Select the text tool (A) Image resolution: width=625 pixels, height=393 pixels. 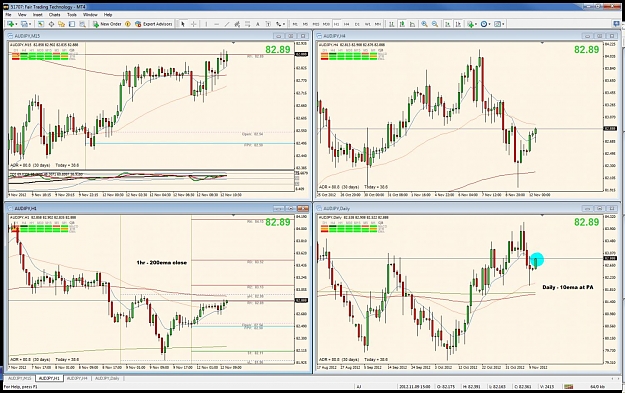257,24
